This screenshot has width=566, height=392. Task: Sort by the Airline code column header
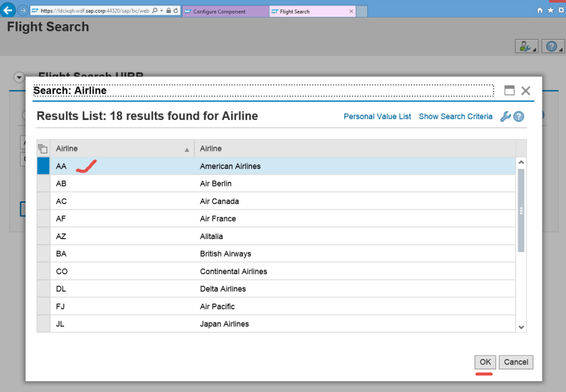(x=121, y=149)
